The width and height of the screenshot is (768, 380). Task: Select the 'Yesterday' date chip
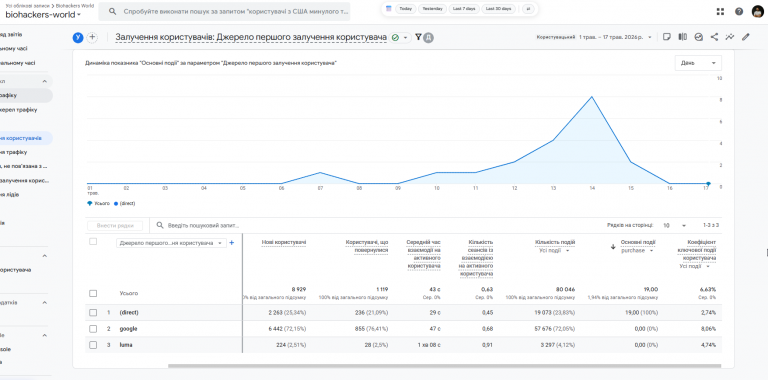click(x=432, y=9)
